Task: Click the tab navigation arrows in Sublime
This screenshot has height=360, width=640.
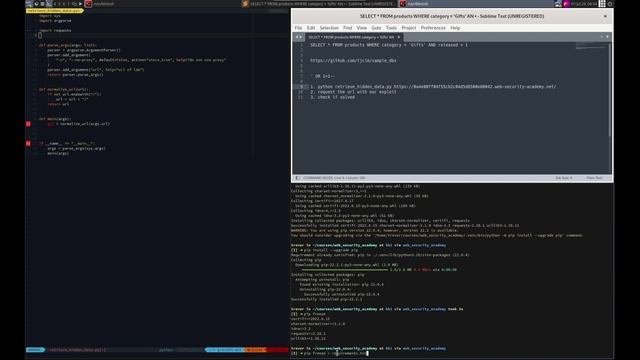Action: [299, 37]
